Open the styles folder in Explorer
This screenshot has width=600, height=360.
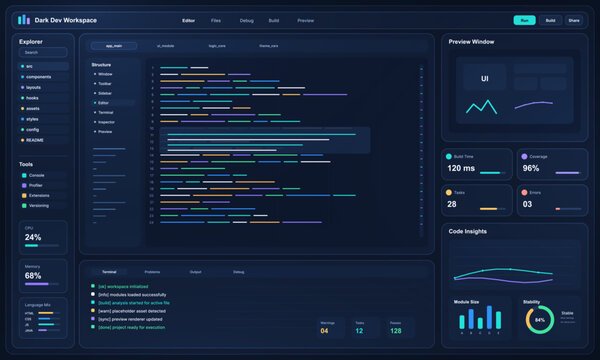(x=43, y=119)
